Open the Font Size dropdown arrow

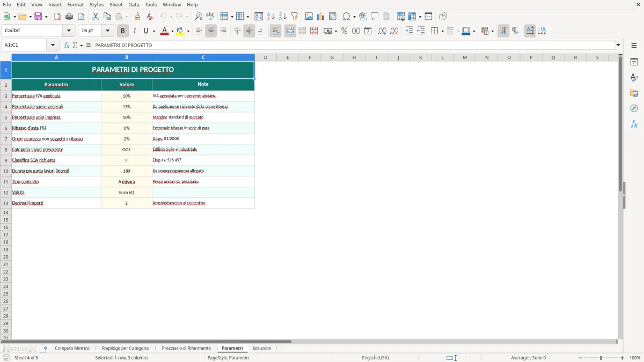pos(107,31)
